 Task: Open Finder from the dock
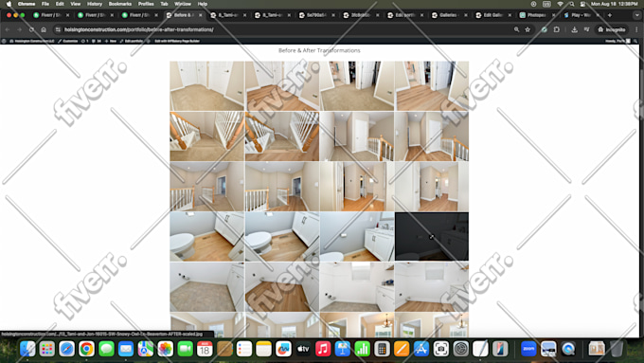pyautogui.click(x=27, y=349)
